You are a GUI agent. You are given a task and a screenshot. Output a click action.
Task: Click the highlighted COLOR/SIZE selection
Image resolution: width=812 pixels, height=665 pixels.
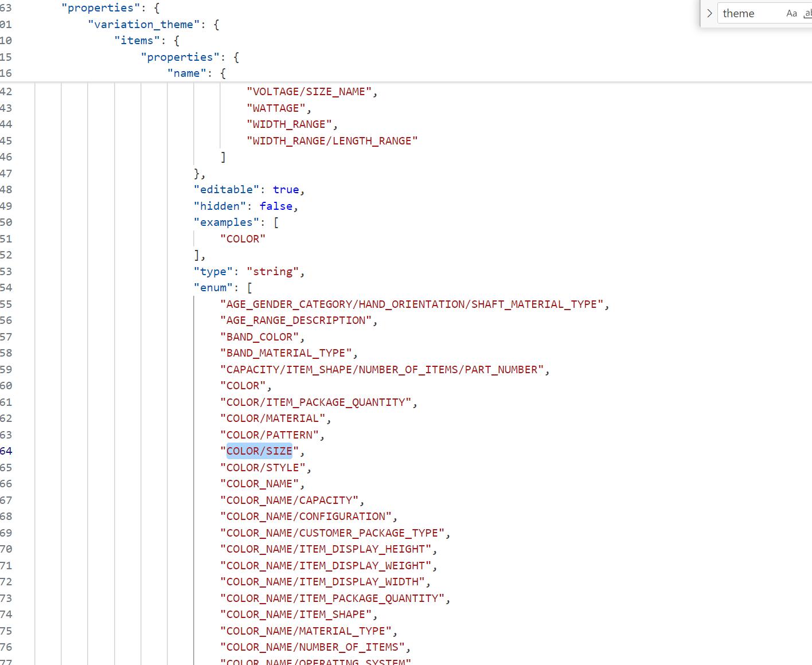pos(259,451)
